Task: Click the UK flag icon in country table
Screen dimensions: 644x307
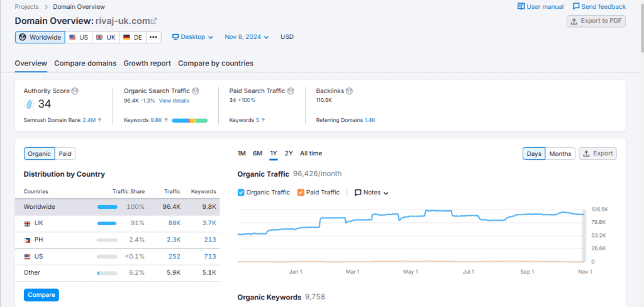Action: 27,223
